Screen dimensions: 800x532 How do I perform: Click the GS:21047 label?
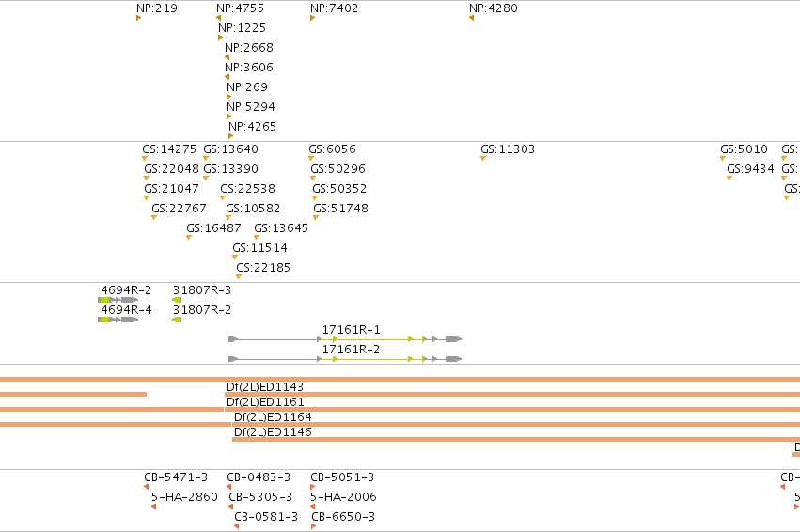coord(171,189)
